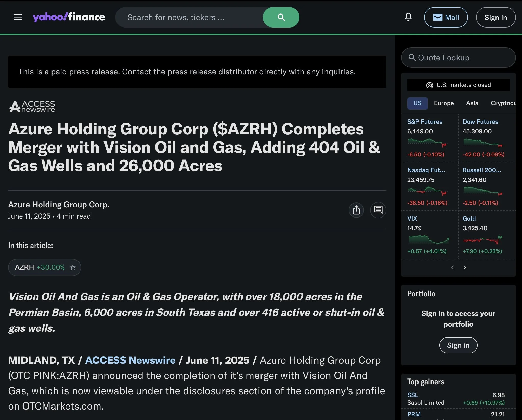Show previous market summary page arrow
The width and height of the screenshot is (522, 420).
453,267
